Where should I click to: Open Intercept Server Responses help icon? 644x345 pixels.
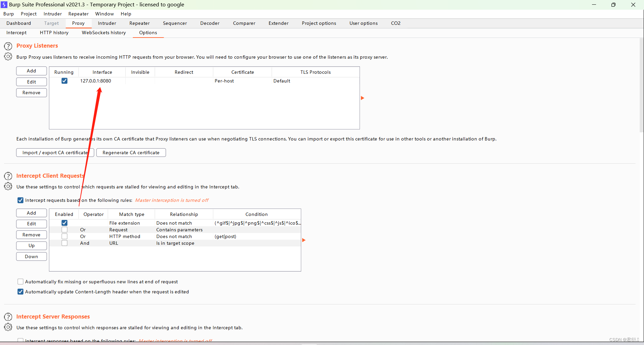click(x=8, y=317)
